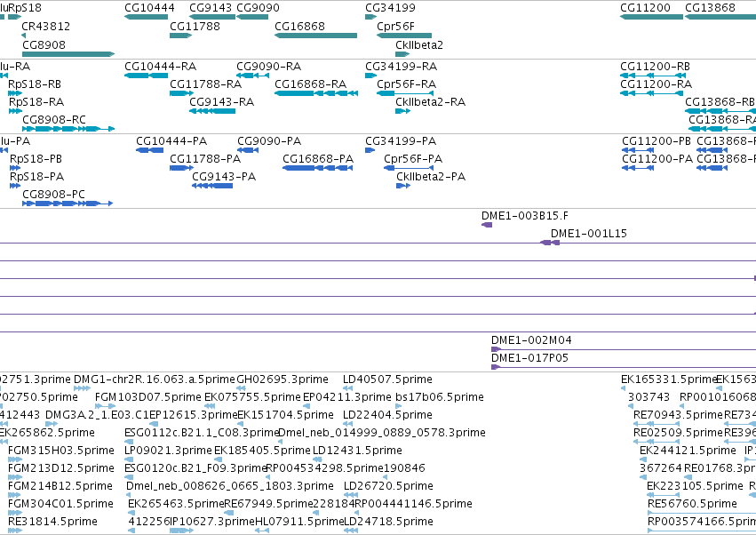
Task: Select protein CG11200-PA
Action: [638, 168]
